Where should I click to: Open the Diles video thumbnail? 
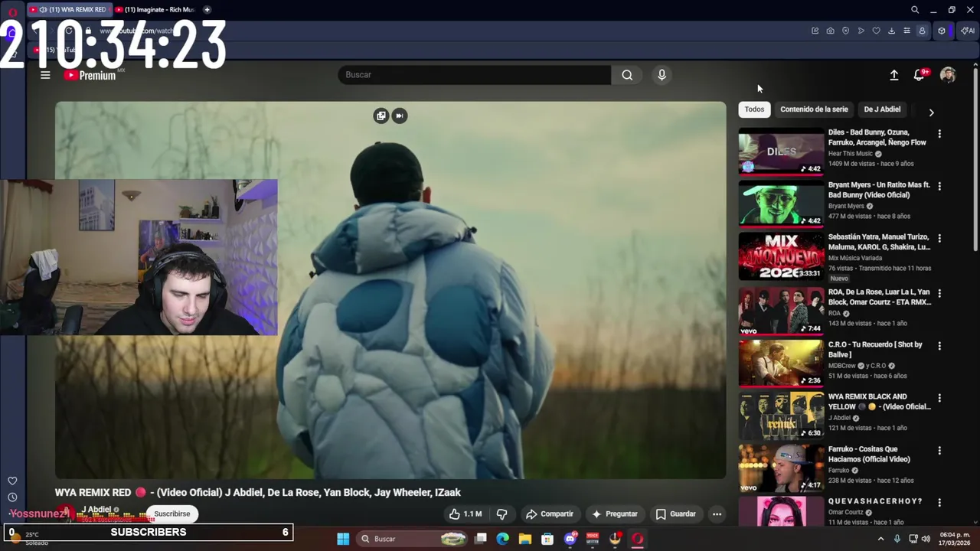point(781,152)
